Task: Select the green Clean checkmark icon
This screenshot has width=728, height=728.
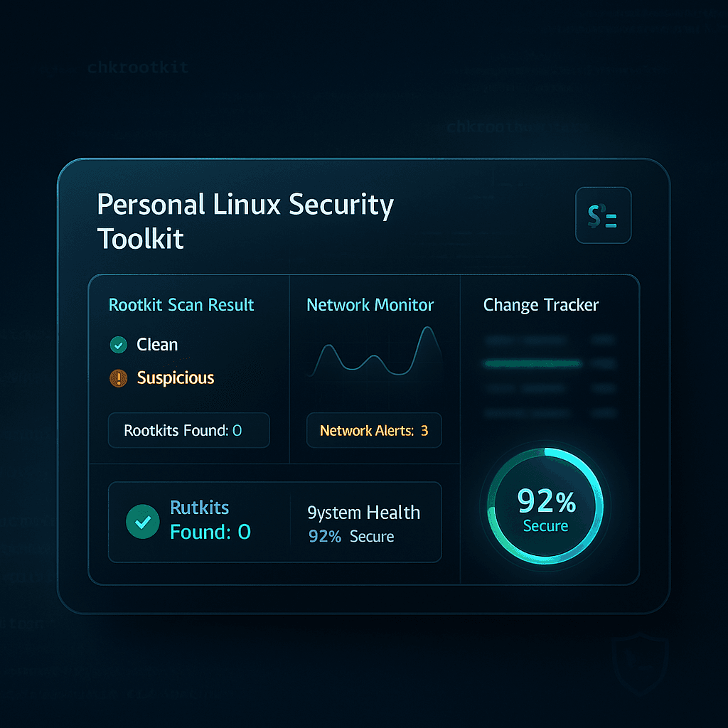Action: click(x=118, y=345)
